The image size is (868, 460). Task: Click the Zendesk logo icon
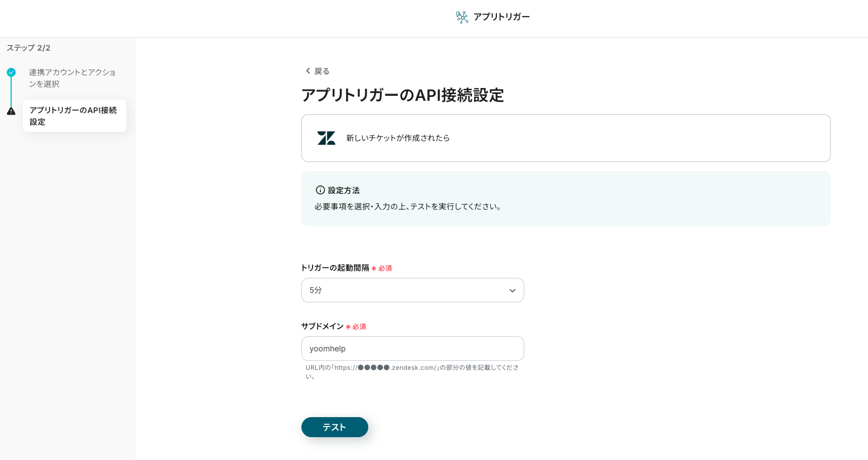326,138
